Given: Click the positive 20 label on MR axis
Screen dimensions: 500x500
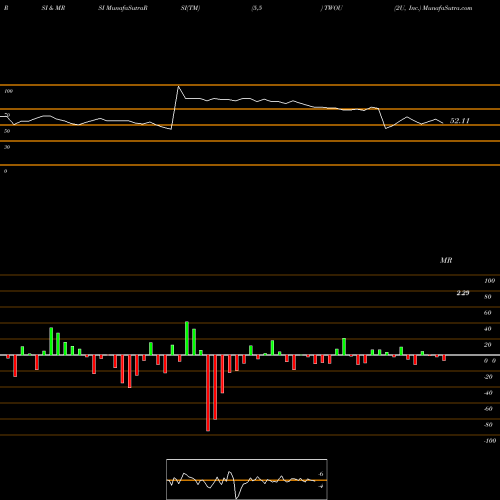Looking at the screenshot, I should [x=487, y=345].
